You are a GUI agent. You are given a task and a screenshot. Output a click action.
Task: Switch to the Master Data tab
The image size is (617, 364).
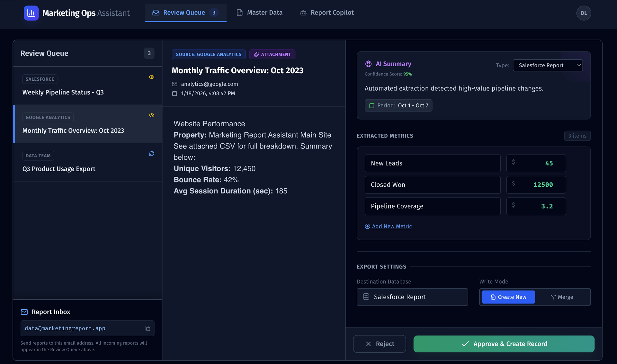tap(260, 13)
